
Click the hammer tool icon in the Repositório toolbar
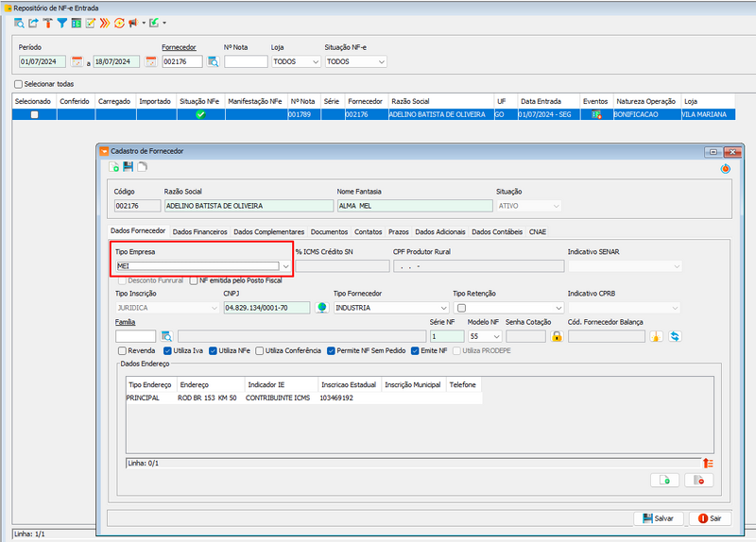coord(48,23)
